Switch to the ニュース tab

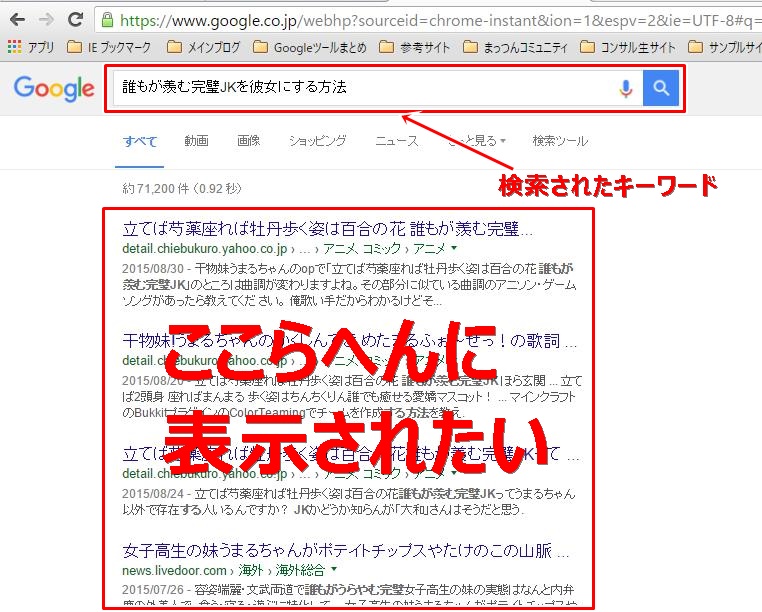tap(397, 141)
